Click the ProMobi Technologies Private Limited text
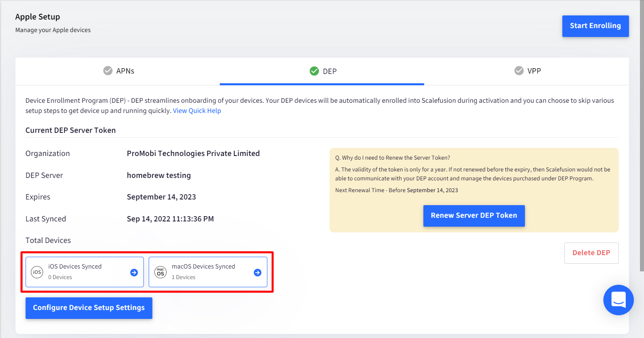 (x=193, y=154)
